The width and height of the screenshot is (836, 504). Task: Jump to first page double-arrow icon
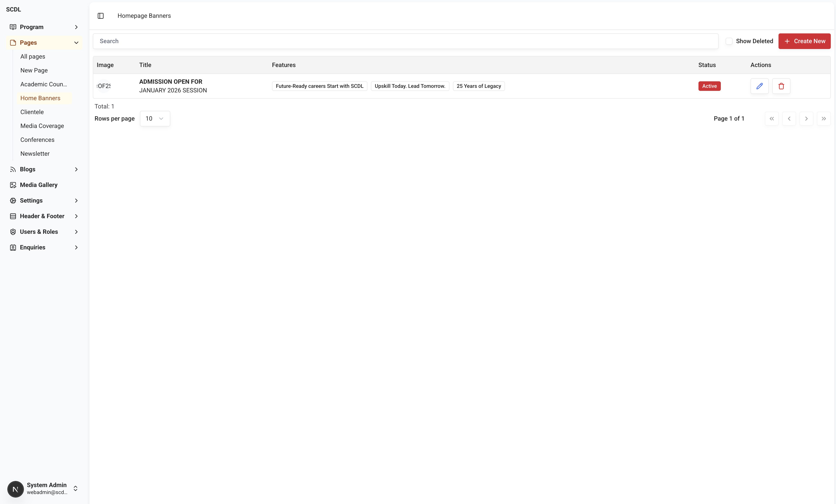[772, 119]
